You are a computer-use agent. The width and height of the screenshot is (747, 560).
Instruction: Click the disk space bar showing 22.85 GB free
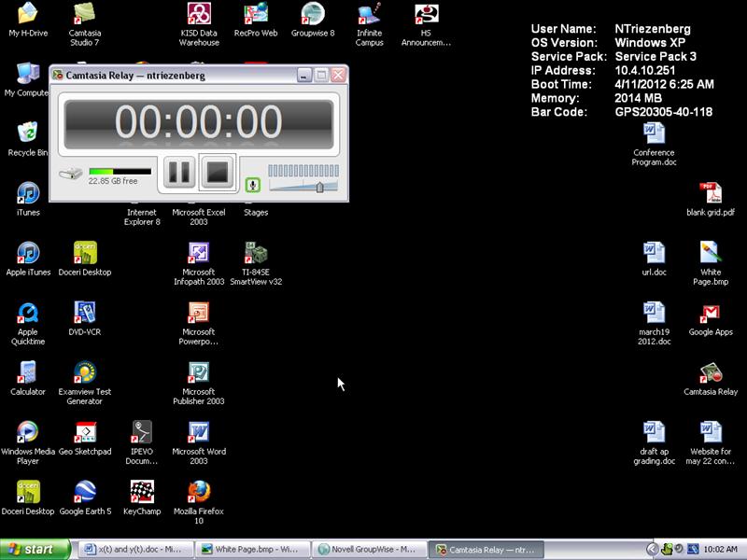click(x=120, y=172)
